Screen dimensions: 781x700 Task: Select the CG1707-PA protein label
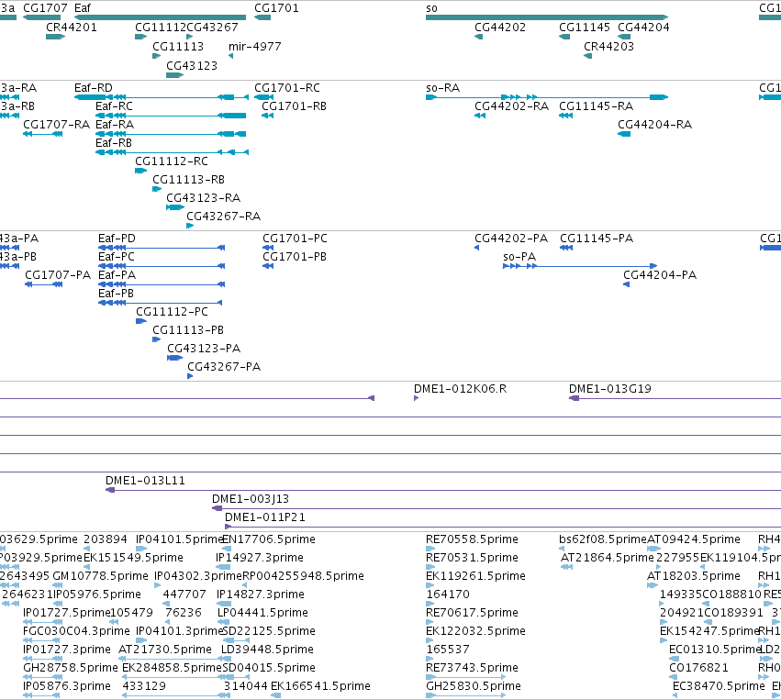58,275
